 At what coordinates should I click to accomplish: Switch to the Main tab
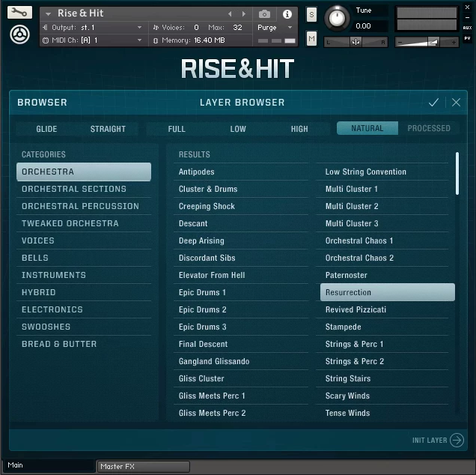49,465
